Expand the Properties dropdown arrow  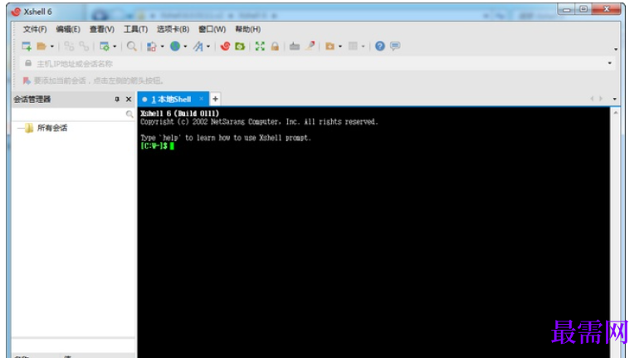pos(115,47)
